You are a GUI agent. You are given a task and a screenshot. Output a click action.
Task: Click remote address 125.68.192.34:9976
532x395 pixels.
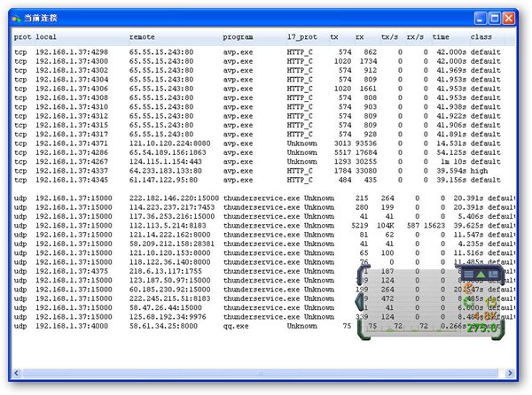coord(168,317)
